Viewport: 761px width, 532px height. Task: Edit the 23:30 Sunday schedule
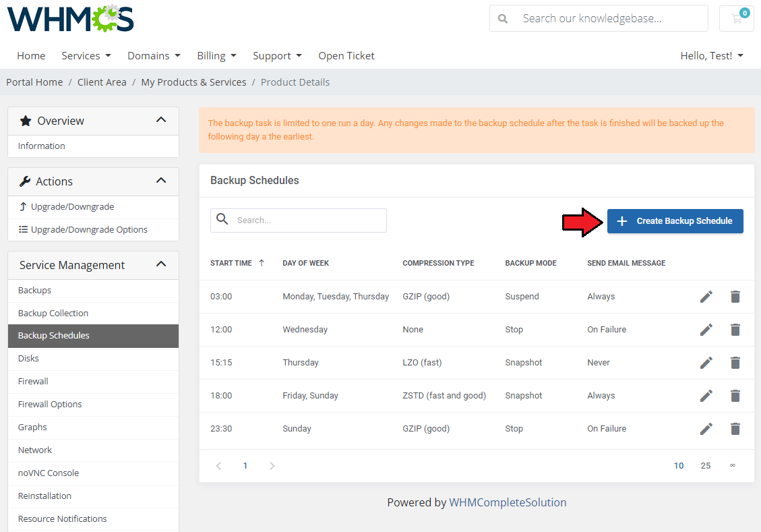(x=706, y=429)
